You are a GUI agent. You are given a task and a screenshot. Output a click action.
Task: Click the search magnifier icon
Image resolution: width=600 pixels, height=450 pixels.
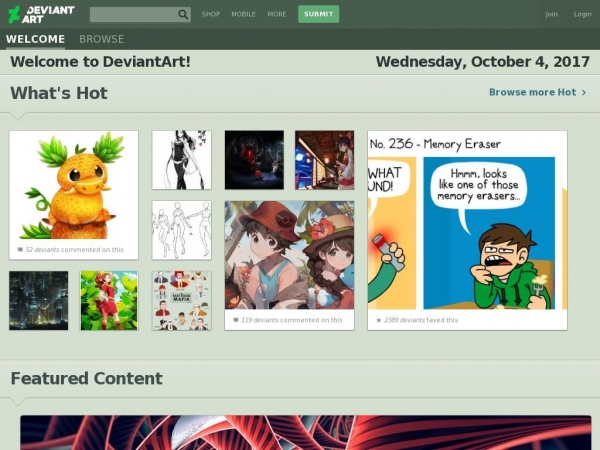[183, 15]
